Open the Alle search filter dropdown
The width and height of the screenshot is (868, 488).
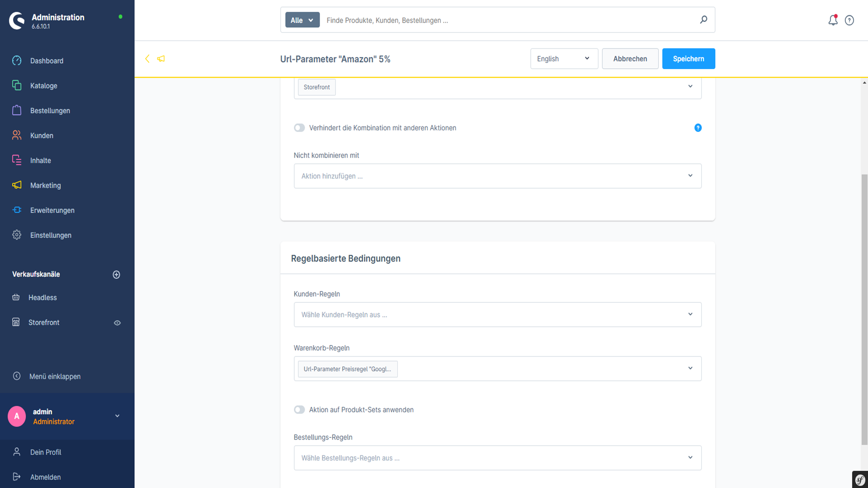coord(302,20)
